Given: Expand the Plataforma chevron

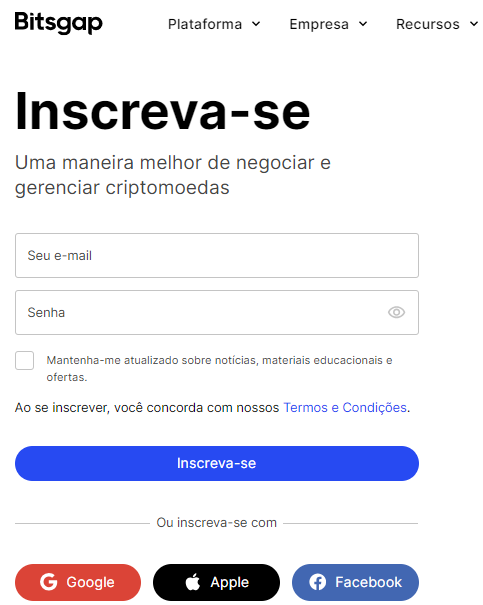Looking at the screenshot, I should tap(256, 24).
